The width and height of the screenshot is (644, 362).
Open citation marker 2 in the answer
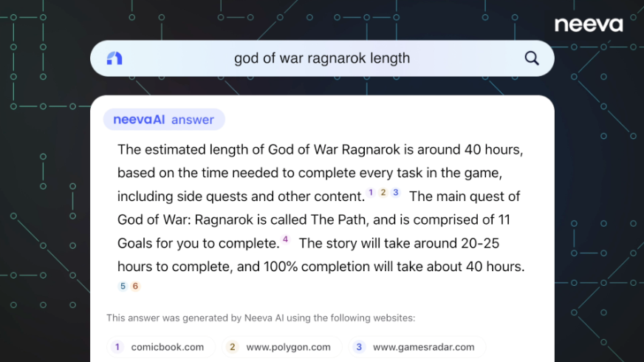383,193
